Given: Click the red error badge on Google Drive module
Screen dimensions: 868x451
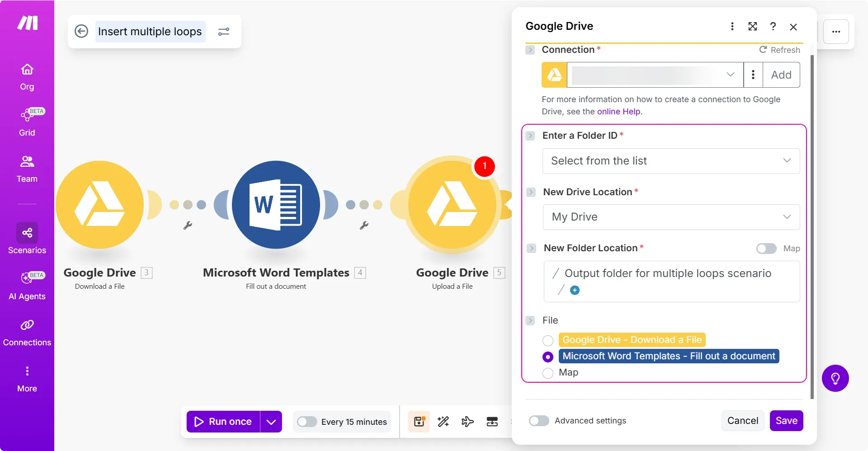Looking at the screenshot, I should [x=484, y=166].
